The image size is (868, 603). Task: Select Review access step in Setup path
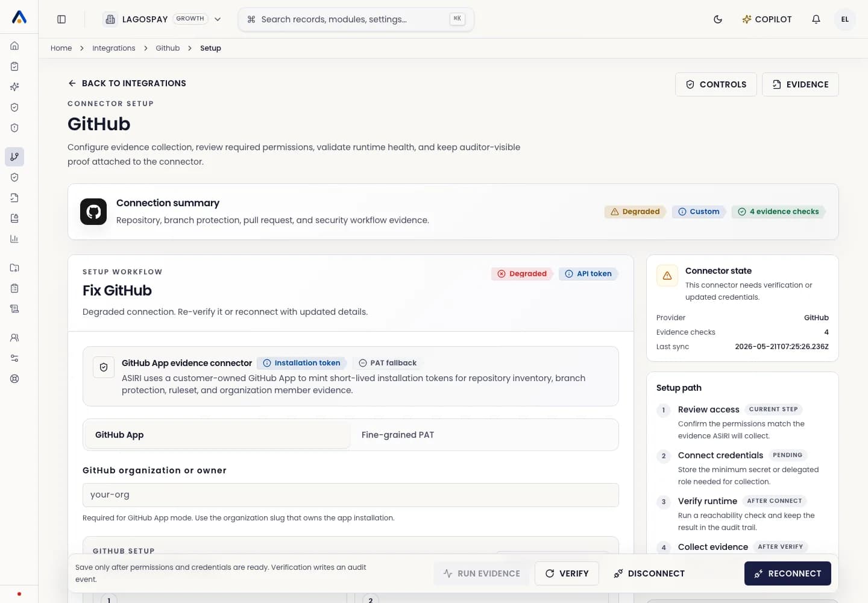[x=743, y=421]
